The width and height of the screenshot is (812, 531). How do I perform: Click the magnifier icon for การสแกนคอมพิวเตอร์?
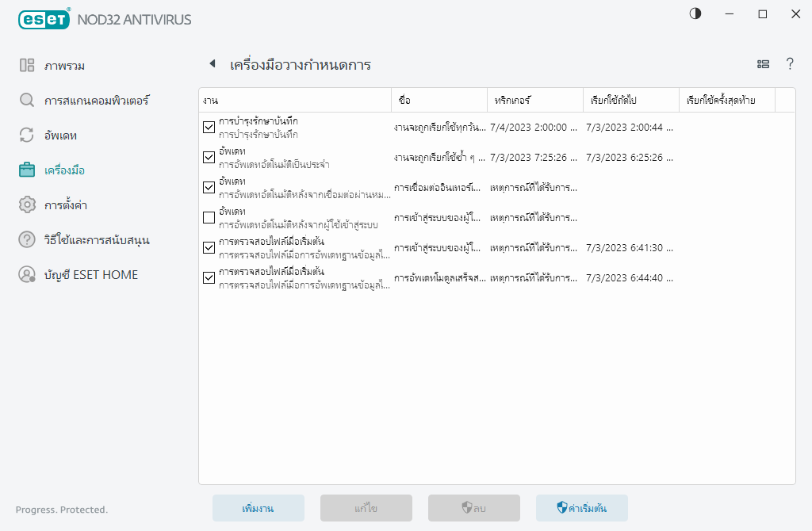coord(27,101)
